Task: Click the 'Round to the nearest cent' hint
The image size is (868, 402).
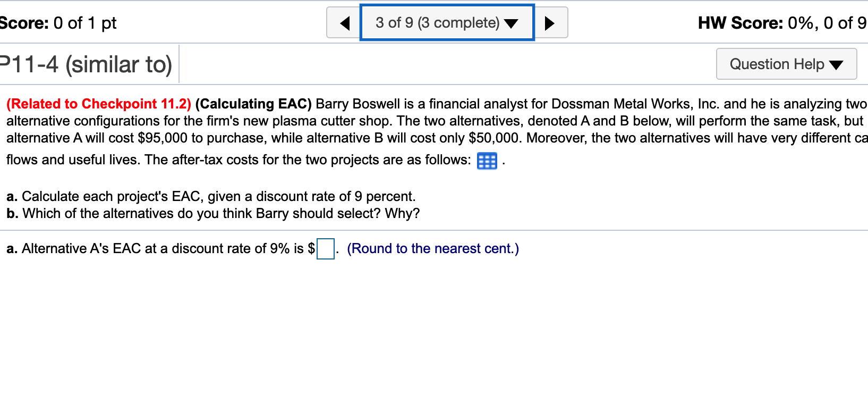Action: click(x=432, y=249)
